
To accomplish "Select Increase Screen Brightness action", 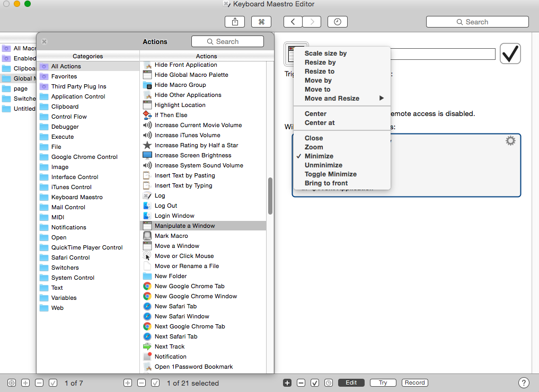I will pyautogui.click(x=203, y=155).
